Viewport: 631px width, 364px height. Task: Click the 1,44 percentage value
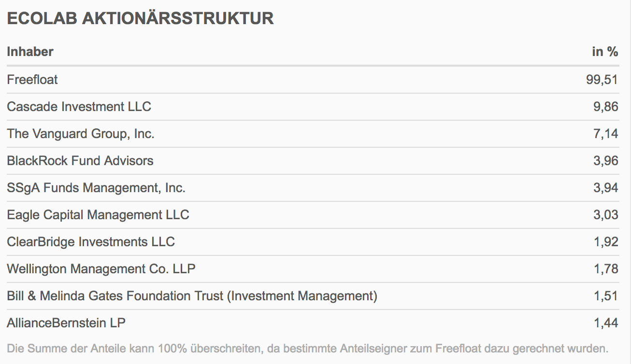tap(606, 323)
